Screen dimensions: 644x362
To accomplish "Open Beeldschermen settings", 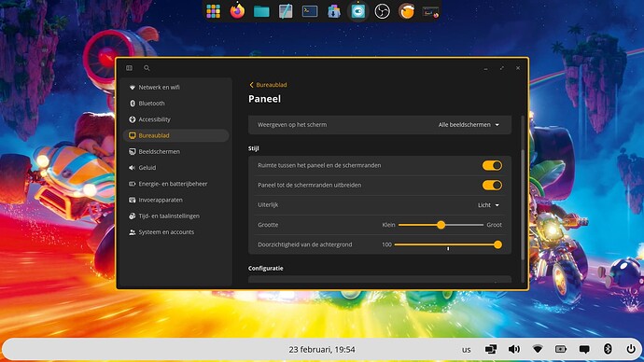I will (x=176, y=151).
